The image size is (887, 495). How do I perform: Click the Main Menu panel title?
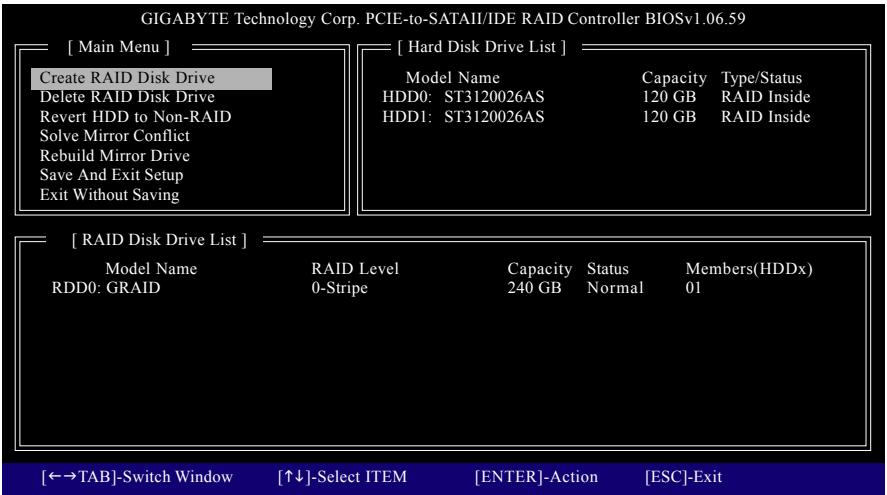coord(119,47)
